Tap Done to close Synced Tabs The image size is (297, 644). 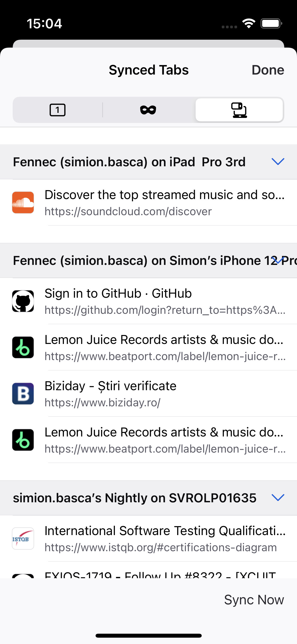point(268,70)
